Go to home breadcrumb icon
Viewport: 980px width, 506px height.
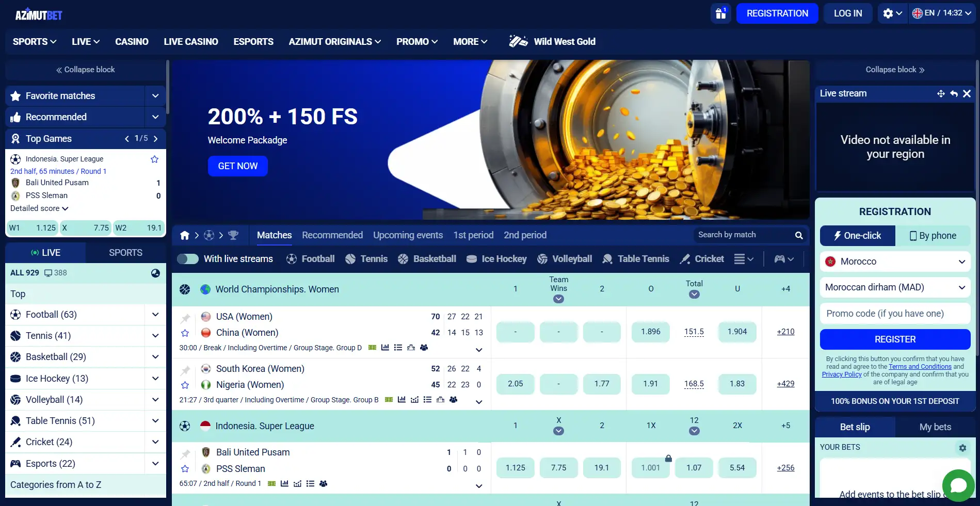tap(185, 235)
